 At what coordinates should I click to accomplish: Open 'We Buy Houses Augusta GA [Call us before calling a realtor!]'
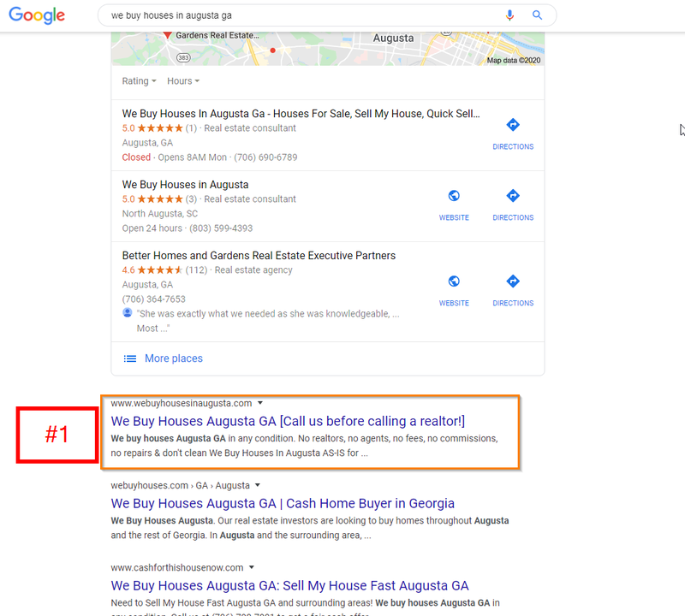click(288, 421)
